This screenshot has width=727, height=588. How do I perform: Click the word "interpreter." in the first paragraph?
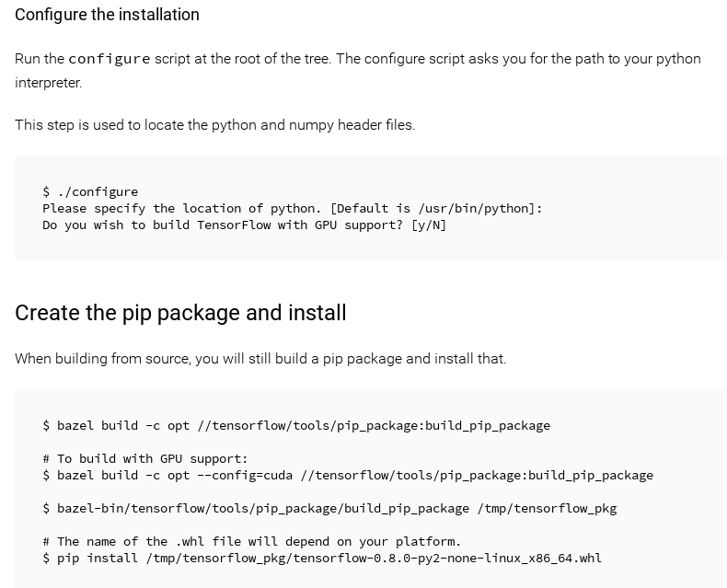48,83
